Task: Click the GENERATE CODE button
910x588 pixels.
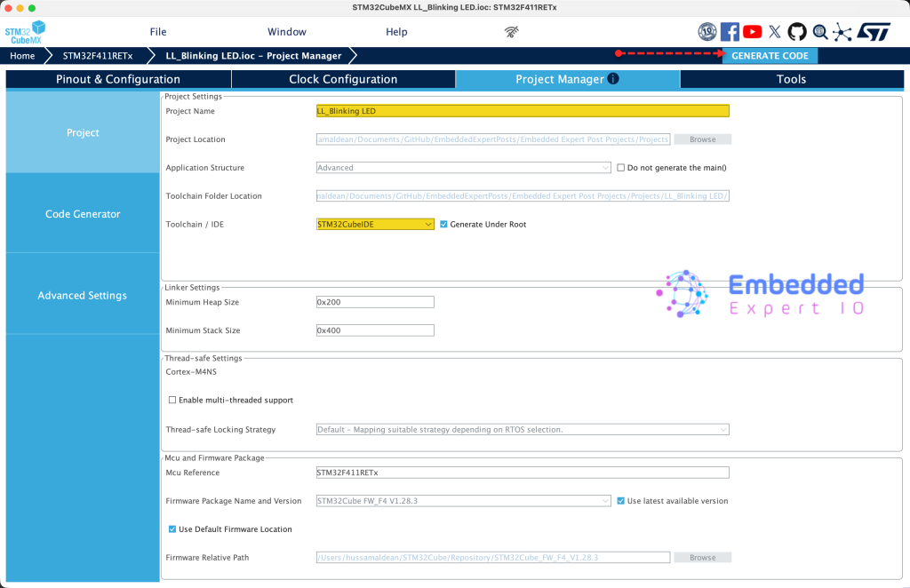Action: (x=770, y=56)
